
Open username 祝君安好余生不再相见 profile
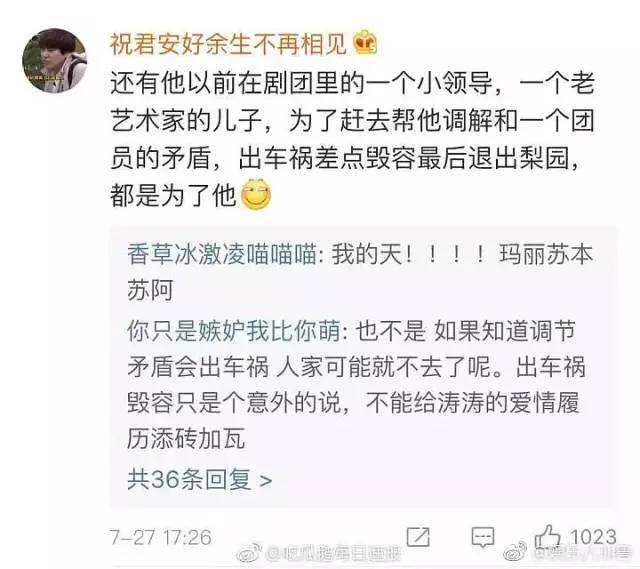pos(229,44)
